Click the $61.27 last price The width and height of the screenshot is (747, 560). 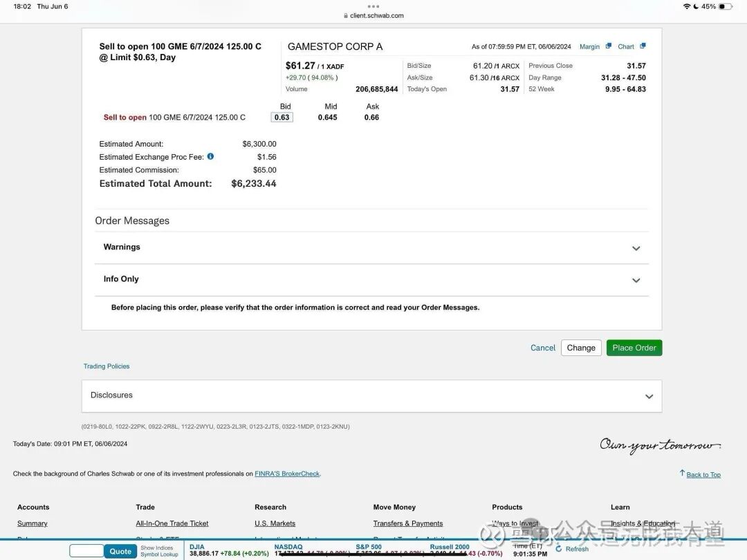tap(300, 66)
